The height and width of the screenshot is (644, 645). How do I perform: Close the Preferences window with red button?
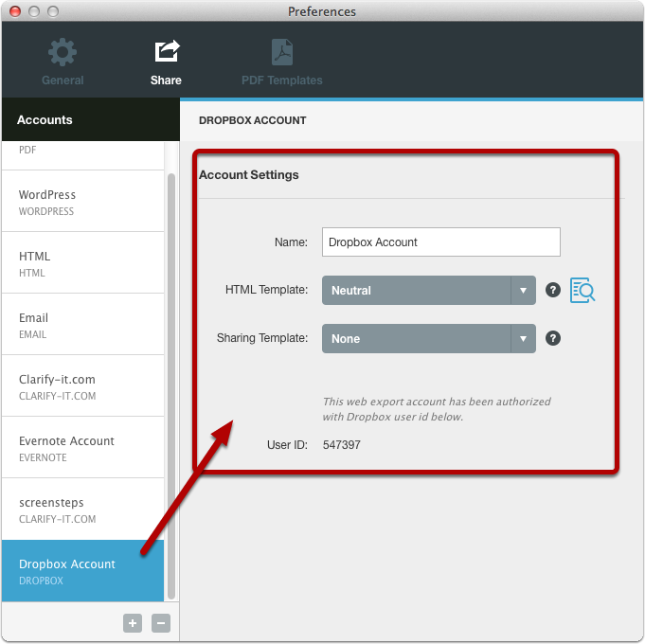pyautogui.click(x=15, y=11)
